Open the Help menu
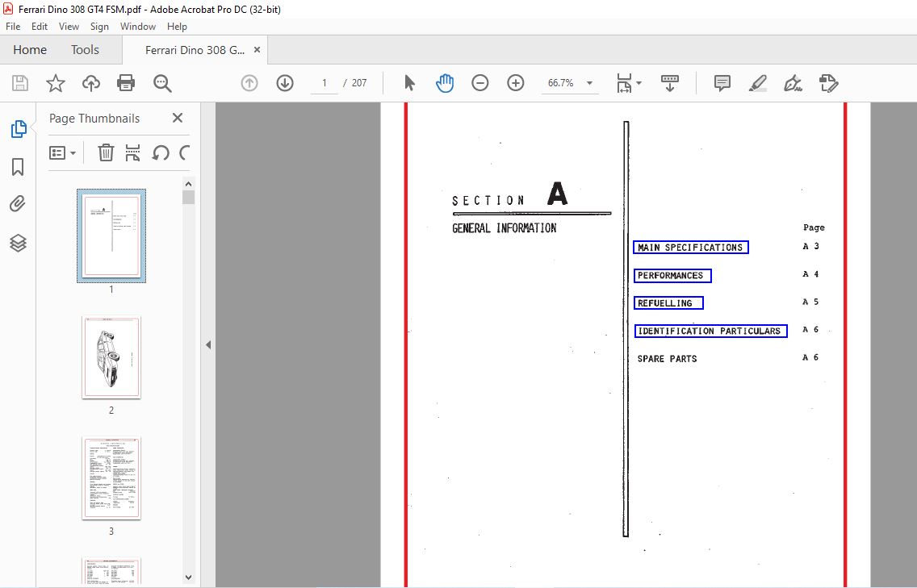This screenshot has width=917, height=588. (x=177, y=27)
